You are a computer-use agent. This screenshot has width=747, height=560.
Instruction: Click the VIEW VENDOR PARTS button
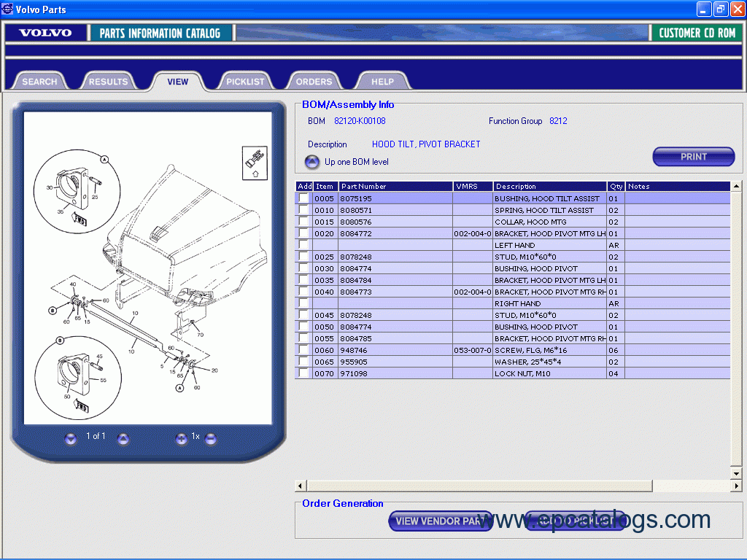441,521
